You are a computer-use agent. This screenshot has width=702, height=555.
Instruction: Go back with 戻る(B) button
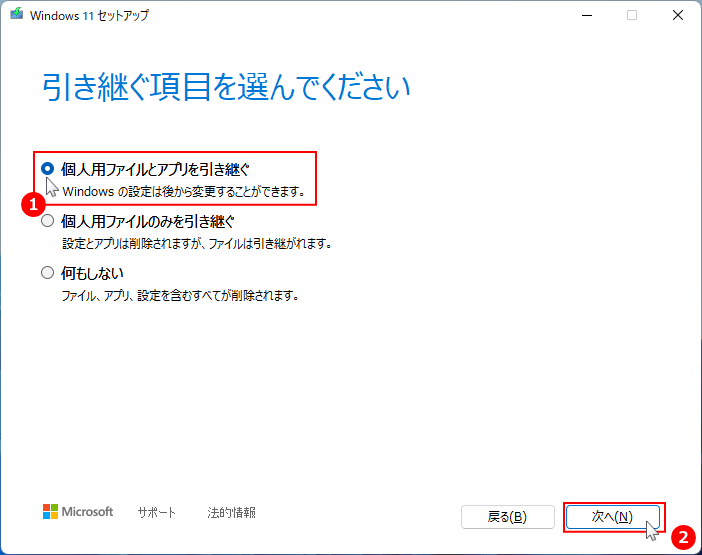click(x=508, y=517)
